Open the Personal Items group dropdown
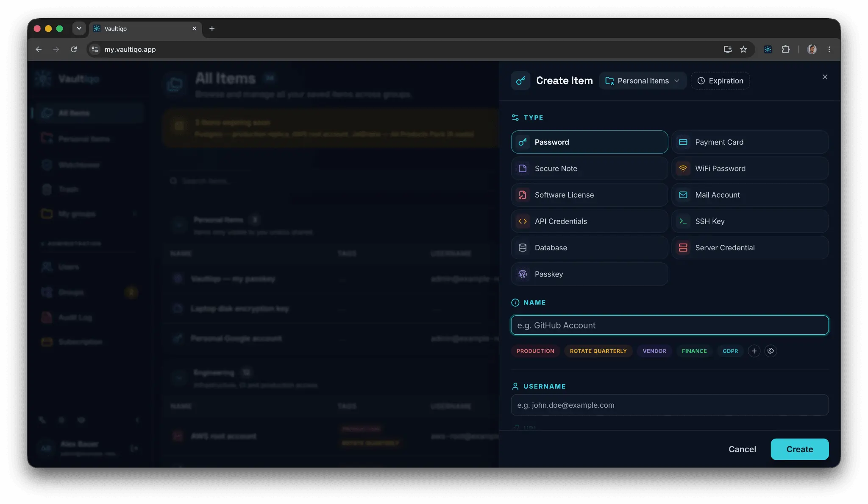The image size is (868, 504). [x=642, y=81]
